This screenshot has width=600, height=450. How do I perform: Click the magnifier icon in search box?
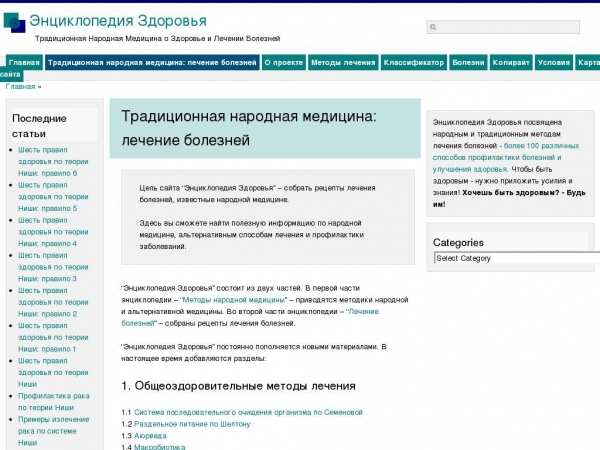433,27
